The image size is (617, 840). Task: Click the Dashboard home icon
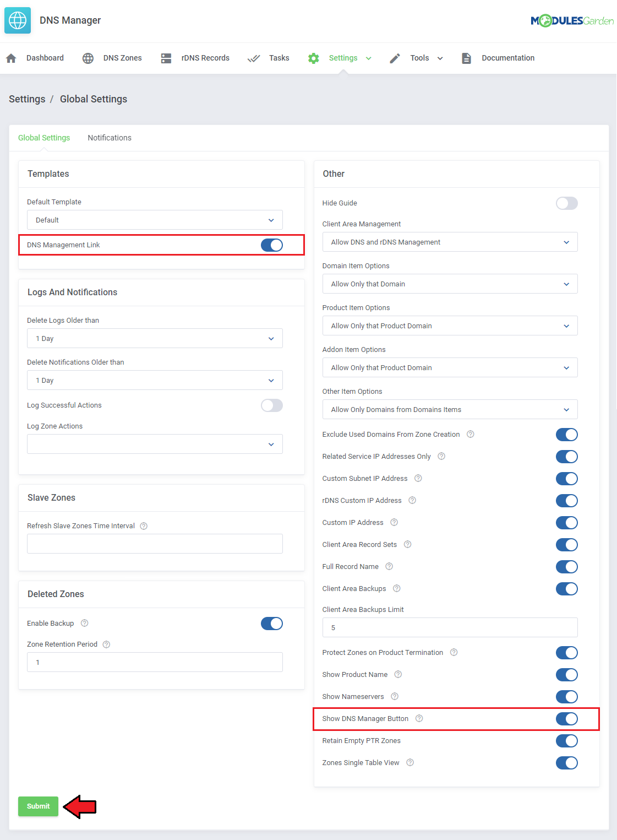pos(11,58)
